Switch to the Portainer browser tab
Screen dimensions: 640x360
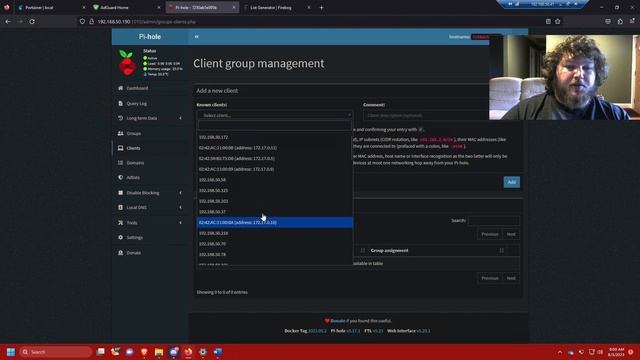51,7
